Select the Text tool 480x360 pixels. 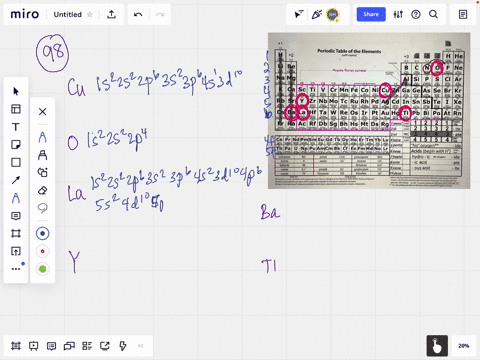click(16, 127)
